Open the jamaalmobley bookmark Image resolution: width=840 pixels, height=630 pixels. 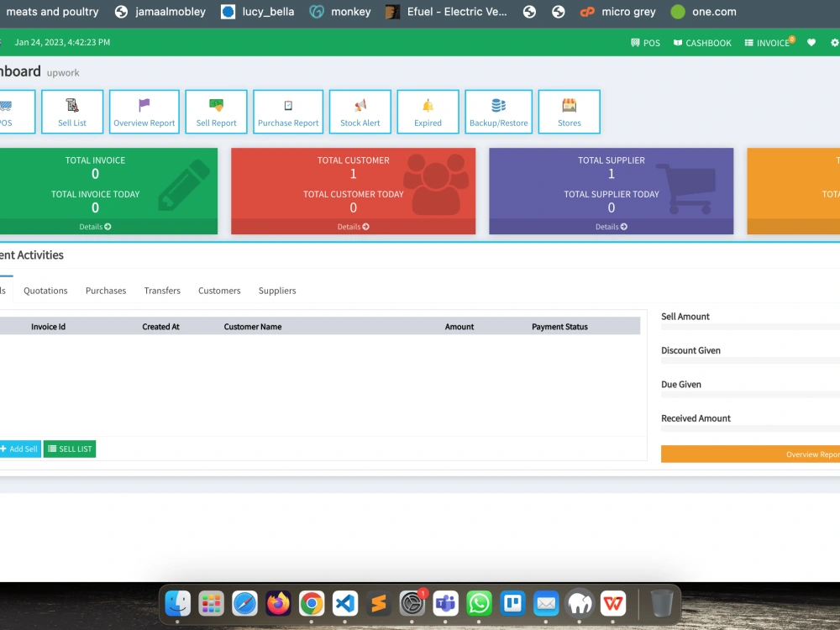pos(160,12)
